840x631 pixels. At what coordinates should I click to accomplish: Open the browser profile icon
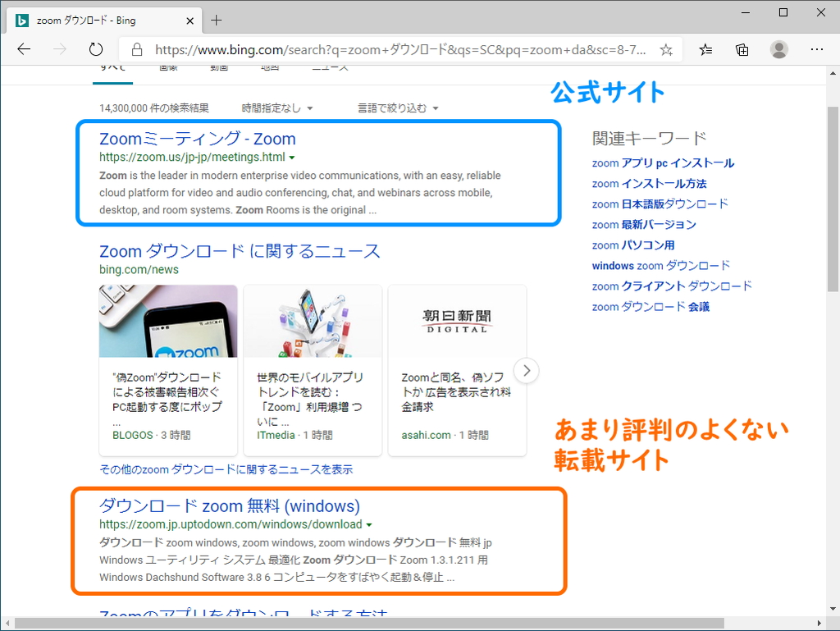[778, 49]
